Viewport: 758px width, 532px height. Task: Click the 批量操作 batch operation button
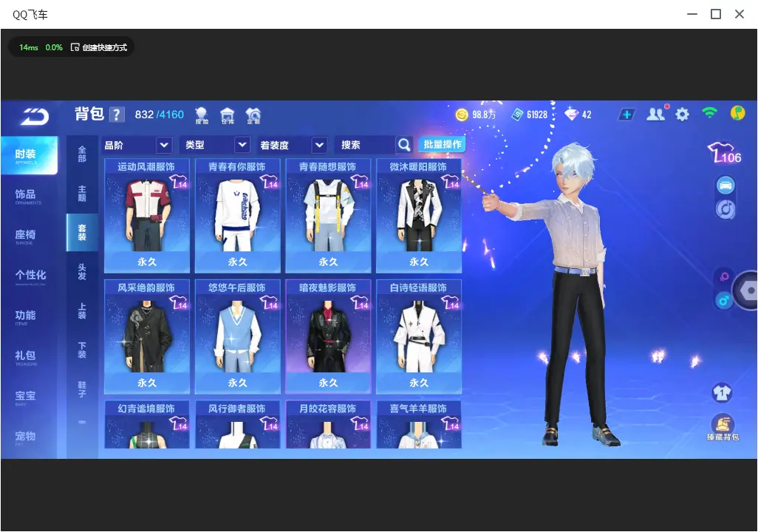pyautogui.click(x=442, y=144)
